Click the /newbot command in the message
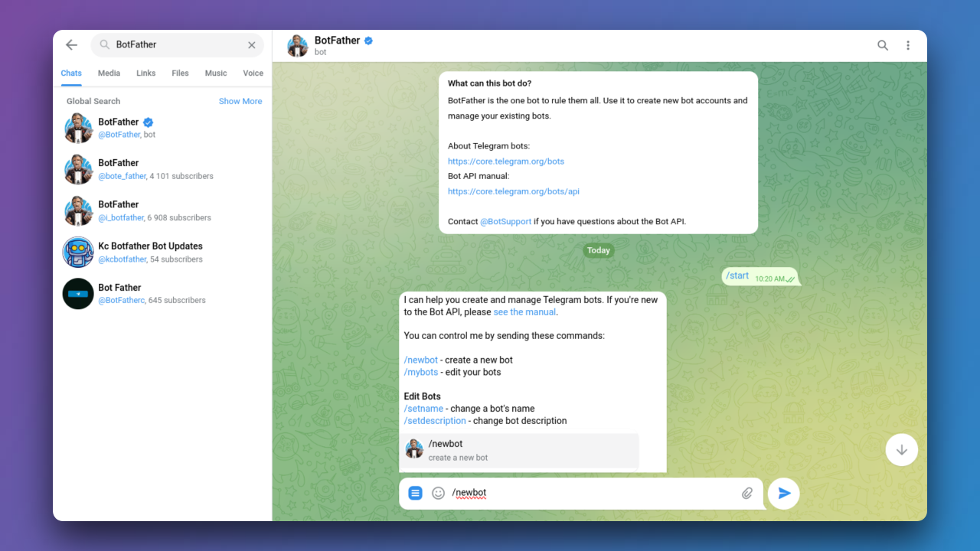Screen dimensions: 980x551 420,360
